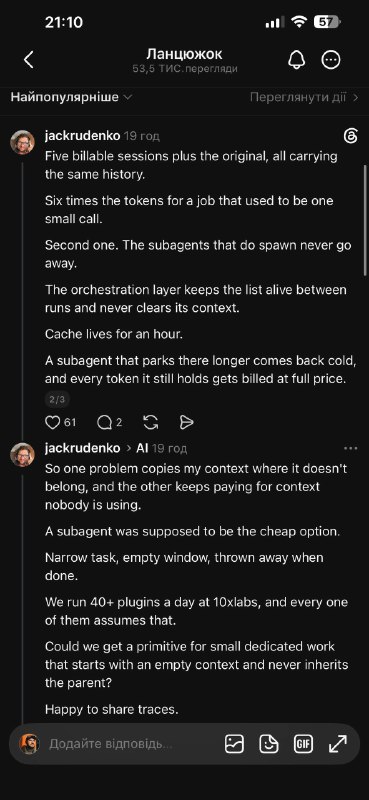
Task: Share the first post via the paper plane icon
Action: [x=187, y=422]
